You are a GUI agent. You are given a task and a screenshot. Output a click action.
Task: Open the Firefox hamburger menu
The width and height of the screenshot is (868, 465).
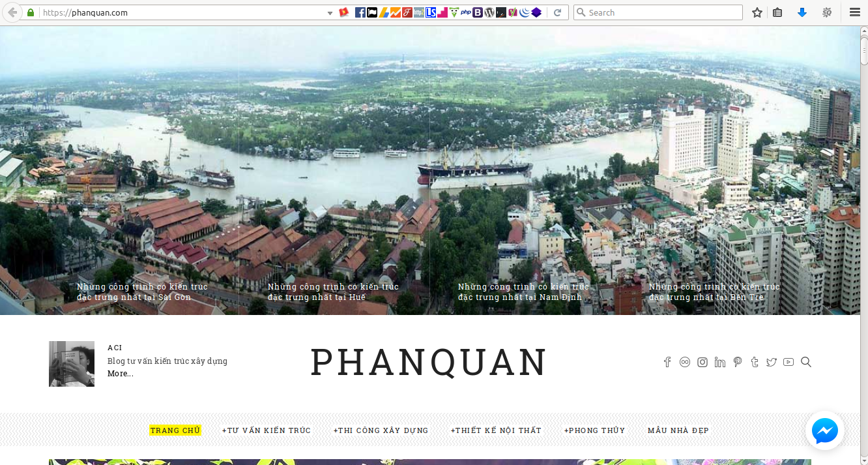(x=854, y=12)
